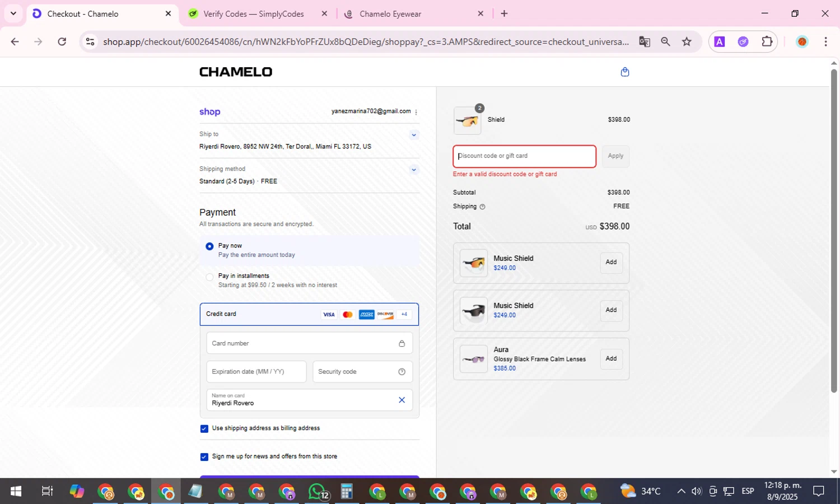Show hidden system tray icons
This screenshot has height=504, width=840.
point(681,491)
